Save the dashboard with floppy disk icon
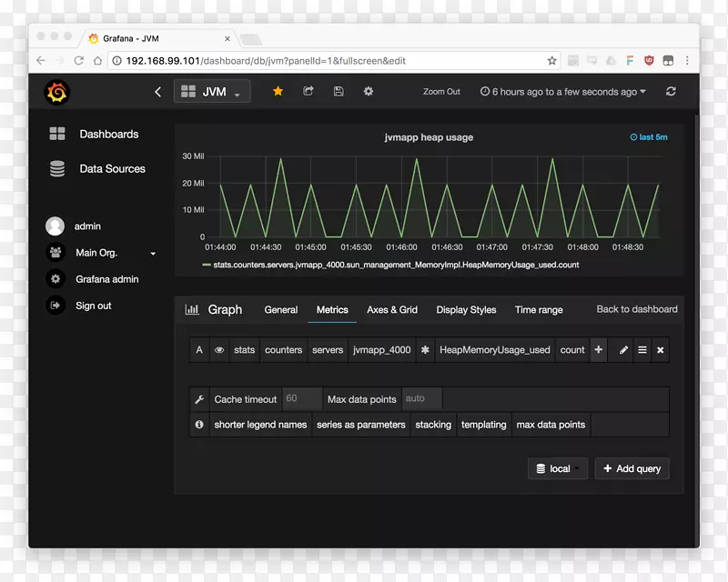 click(x=339, y=92)
